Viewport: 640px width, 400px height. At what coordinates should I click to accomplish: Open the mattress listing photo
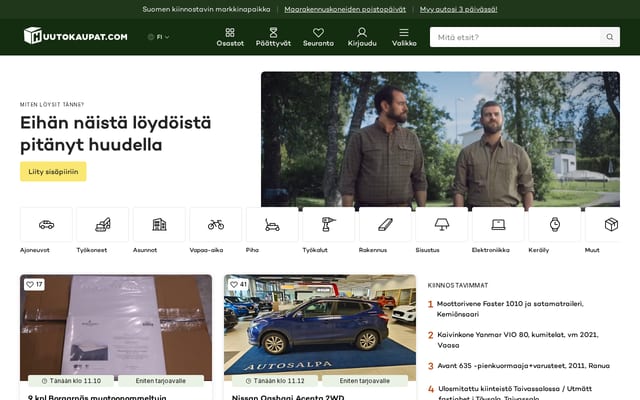116,328
